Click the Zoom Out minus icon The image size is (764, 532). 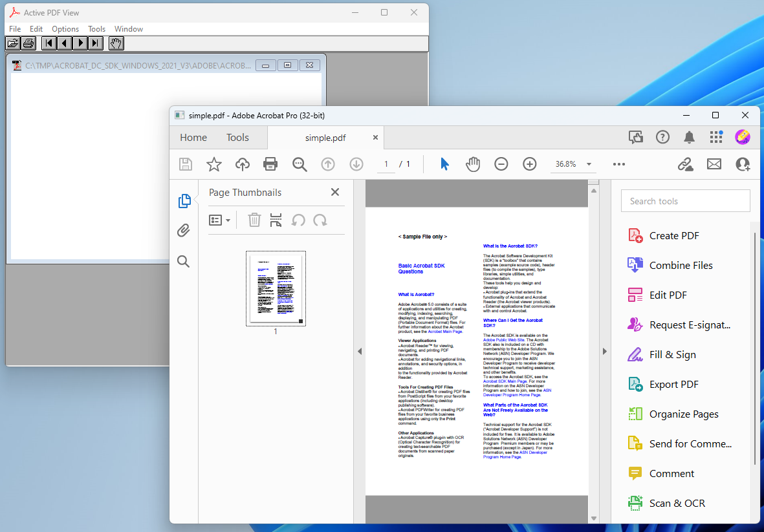[501, 164]
